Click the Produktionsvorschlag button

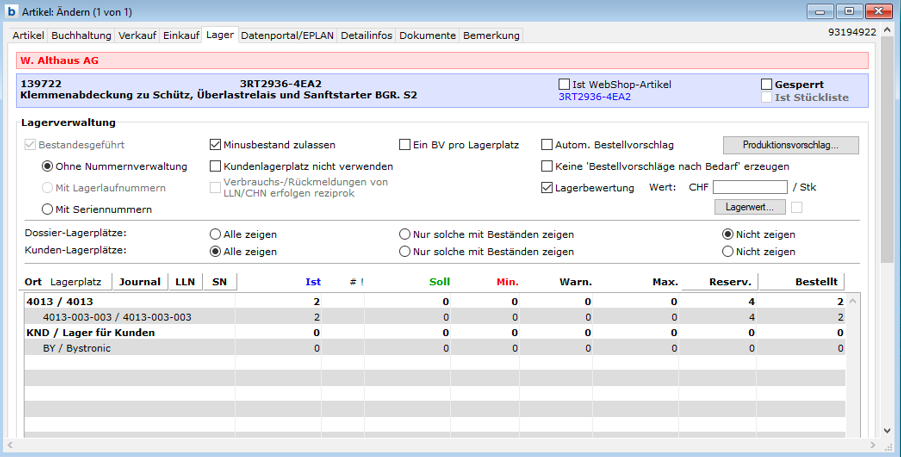(791, 145)
